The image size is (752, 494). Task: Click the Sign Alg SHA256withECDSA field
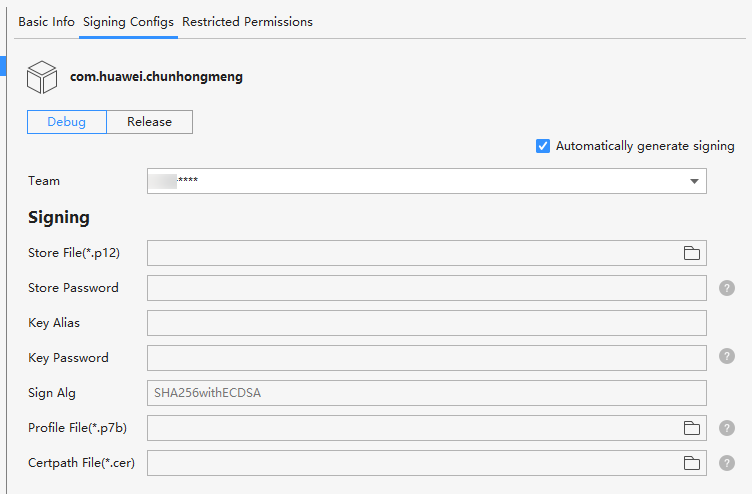pos(427,393)
